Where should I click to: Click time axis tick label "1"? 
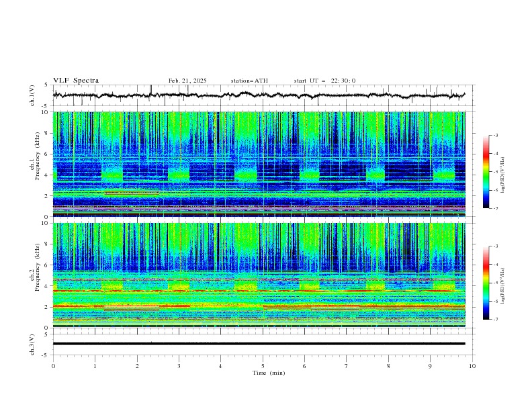coord(95,366)
